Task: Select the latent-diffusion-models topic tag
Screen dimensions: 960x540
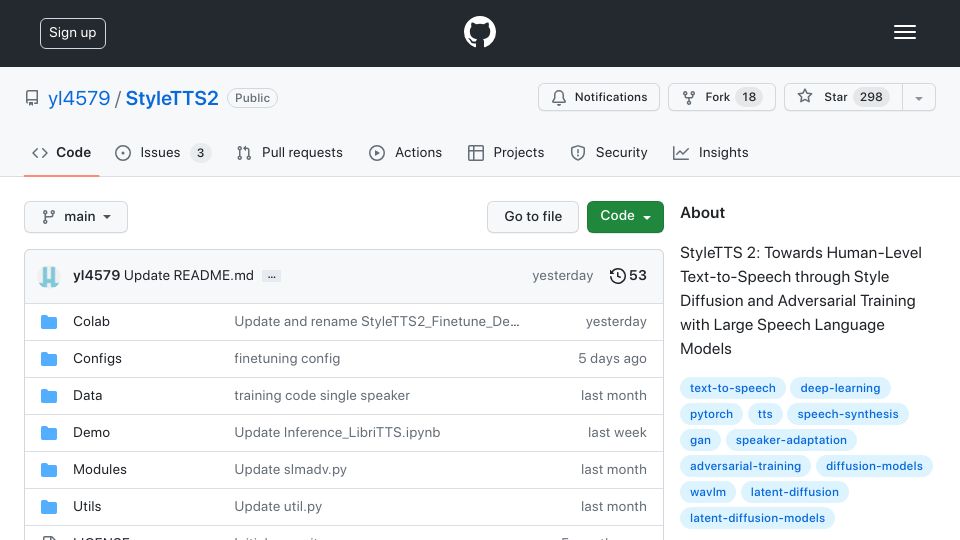Action: click(x=757, y=519)
